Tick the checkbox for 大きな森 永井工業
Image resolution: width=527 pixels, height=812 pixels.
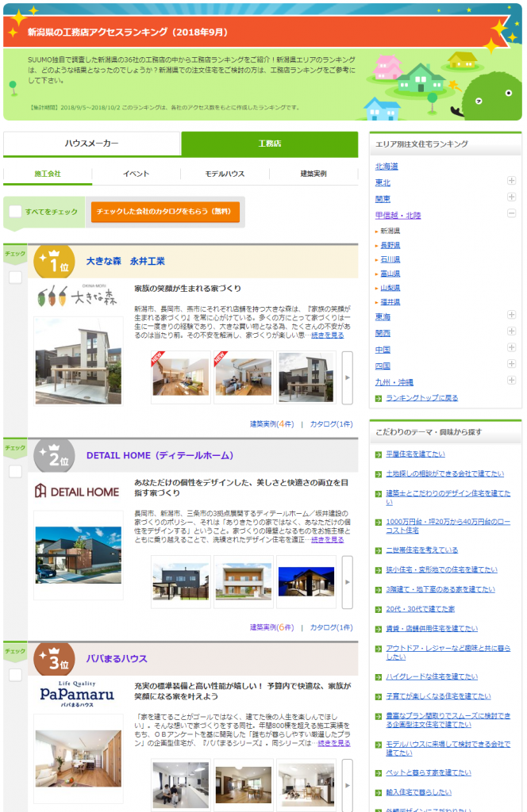[x=15, y=278]
